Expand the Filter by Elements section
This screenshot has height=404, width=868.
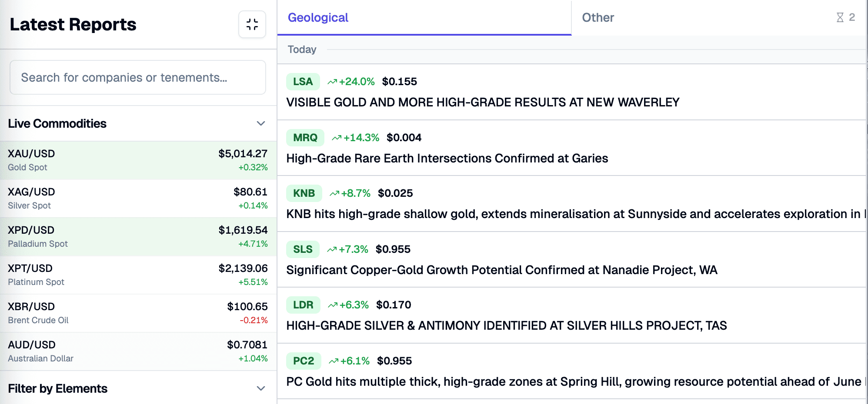click(260, 388)
